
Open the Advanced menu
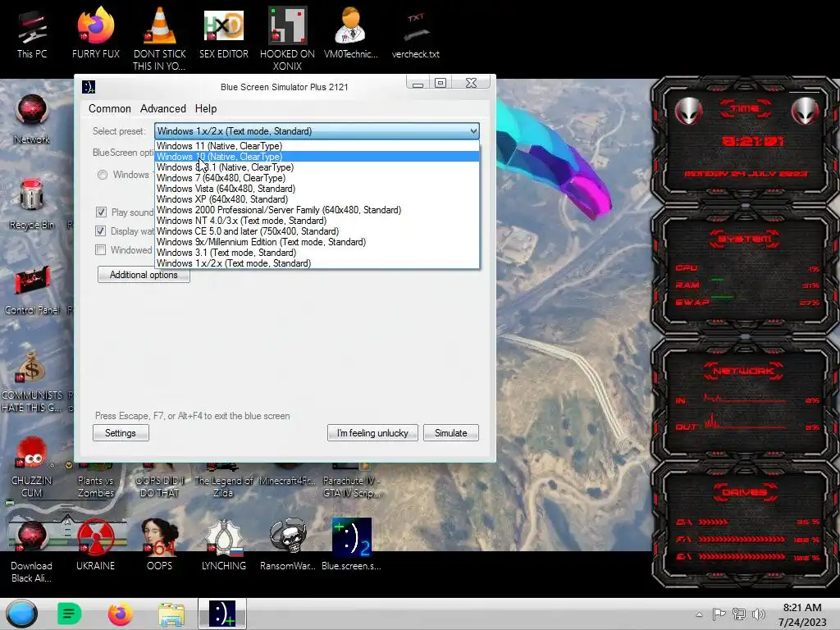pos(163,108)
